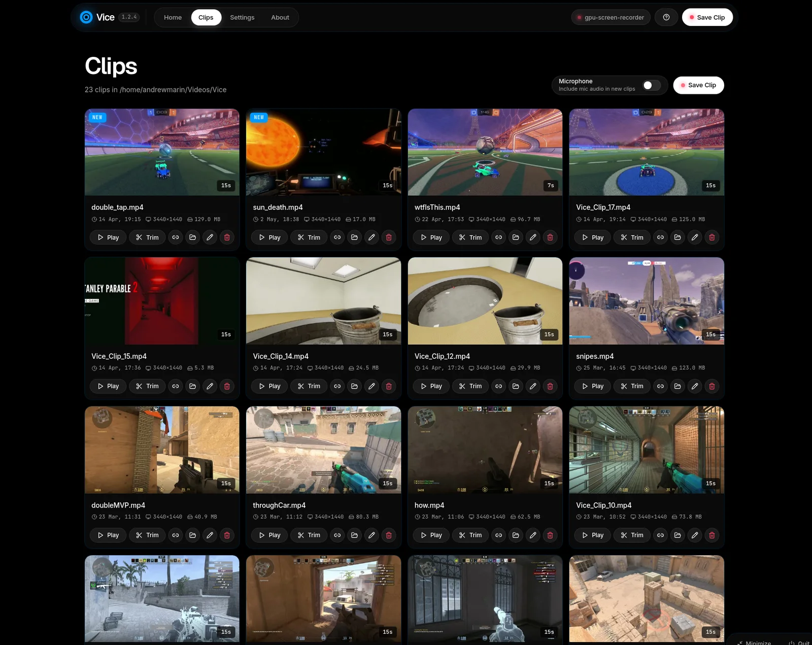812x645 pixels.
Task: Delete doubleMVP.mp4 trash icon
Action: 227,535
